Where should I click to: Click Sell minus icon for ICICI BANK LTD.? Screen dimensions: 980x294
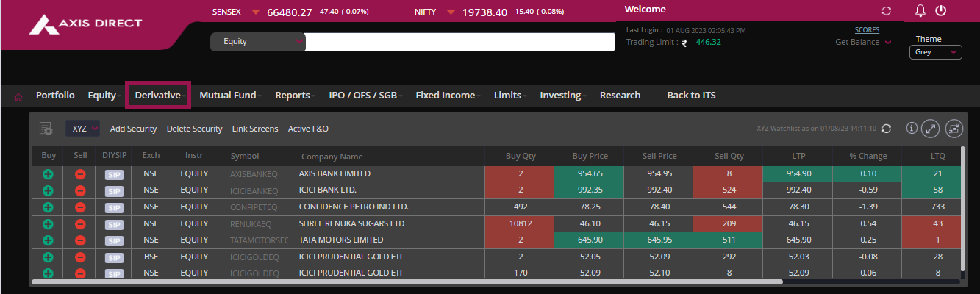[x=80, y=190]
